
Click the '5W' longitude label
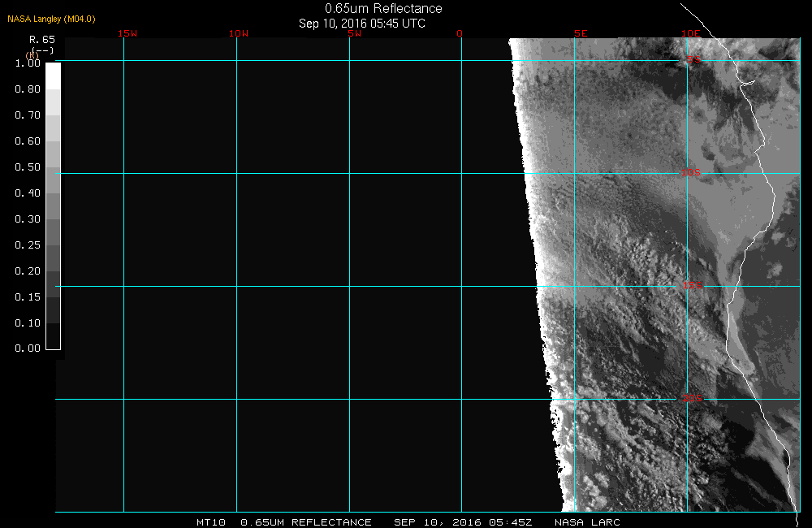(x=355, y=33)
